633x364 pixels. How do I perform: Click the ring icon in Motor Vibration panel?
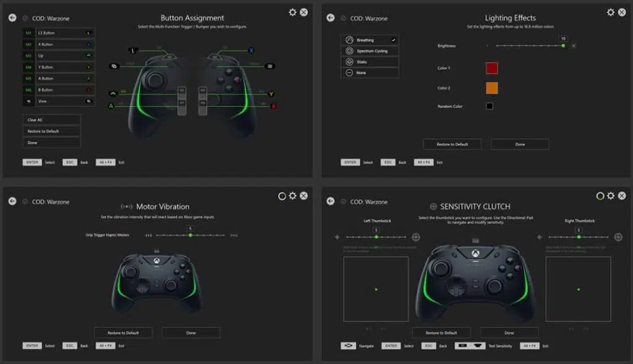point(282,196)
